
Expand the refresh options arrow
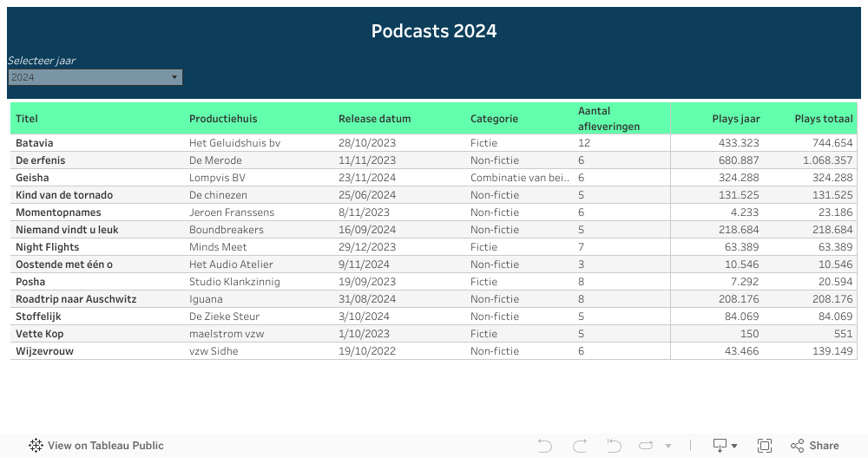point(667,446)
